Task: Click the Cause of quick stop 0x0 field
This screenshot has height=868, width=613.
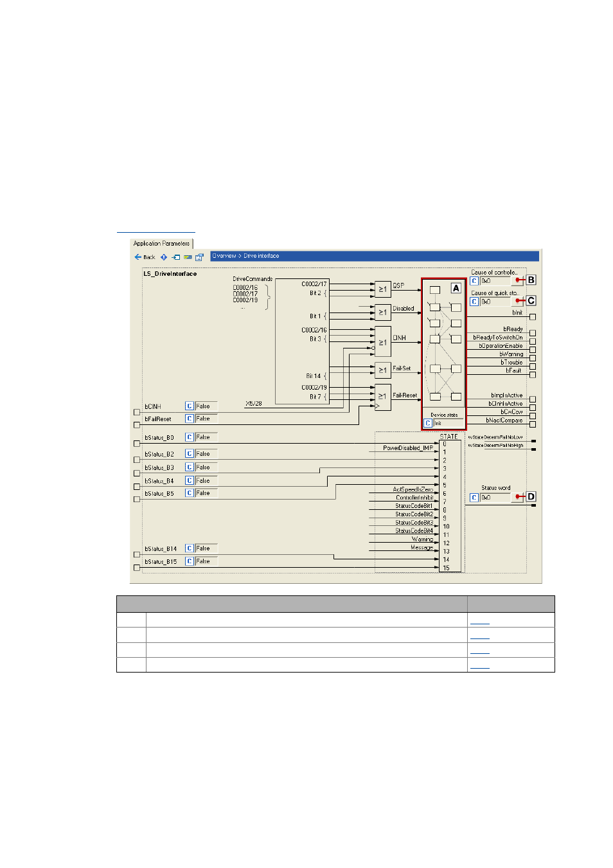Action: [496, 302]
